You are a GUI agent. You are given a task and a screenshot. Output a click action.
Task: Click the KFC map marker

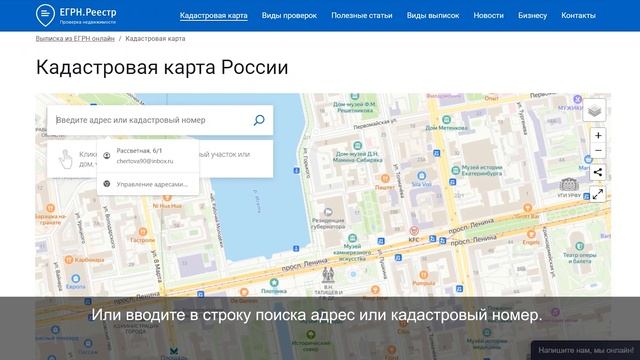click(x=414, y=231)
